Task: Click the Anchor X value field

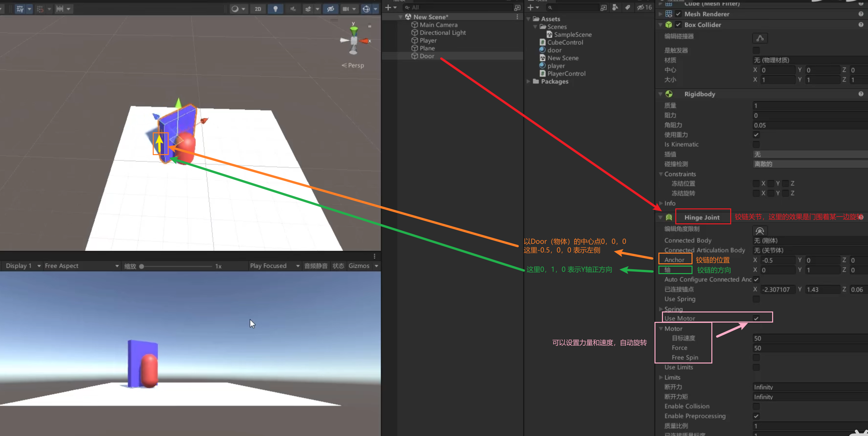Action: [x=777, y=260]
